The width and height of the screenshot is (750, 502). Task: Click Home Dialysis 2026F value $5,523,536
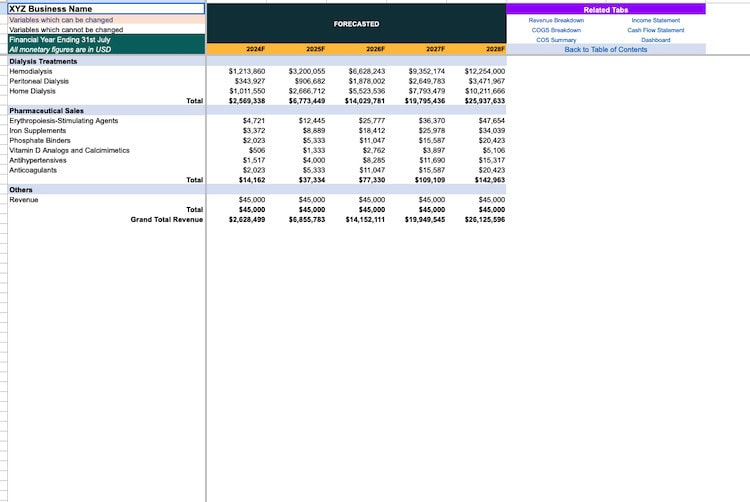366,91
